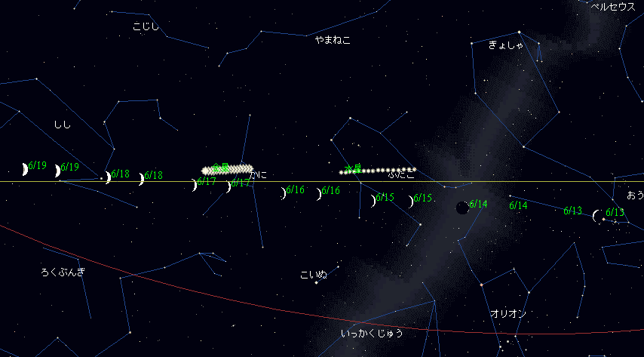
Task: Select the leftmost 6/16 crescent moon
Action: click(x=284, y=193)
